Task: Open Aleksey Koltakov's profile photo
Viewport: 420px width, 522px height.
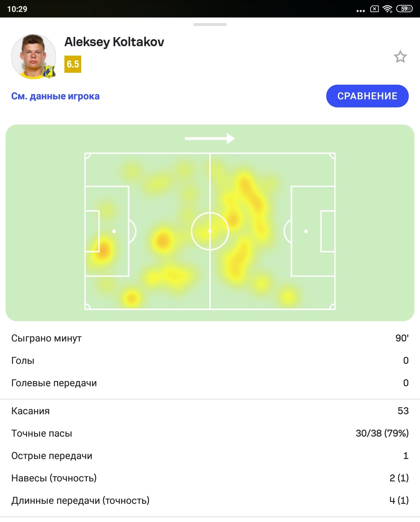Action: (x=34, y=56)
